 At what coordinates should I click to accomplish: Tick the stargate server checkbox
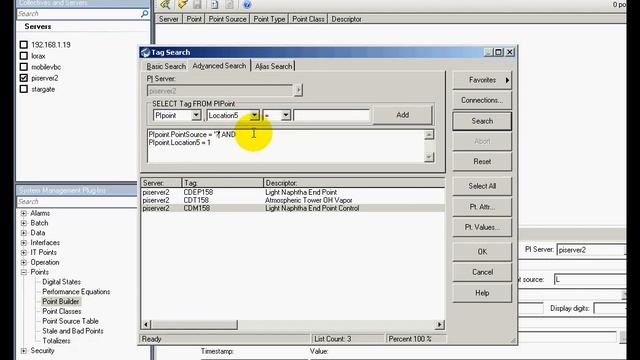pyautogui.click(x=24, y=89)
